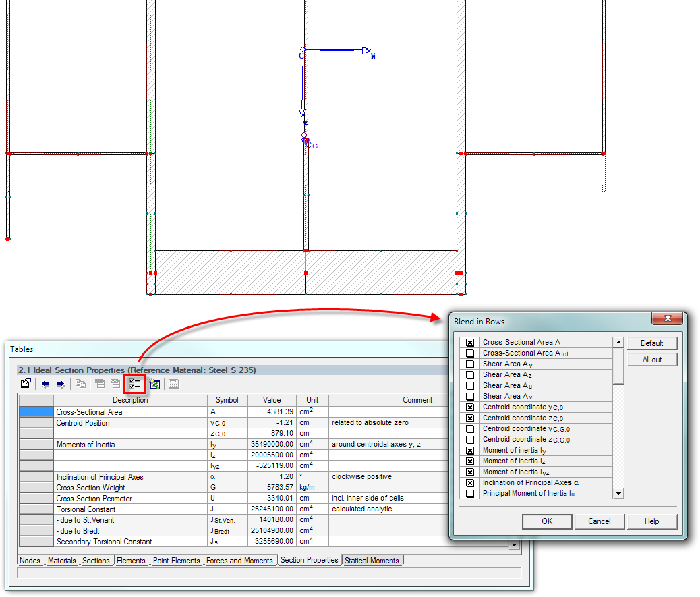
Task: Click the back navigation arrow in Tables toolbar
Action: pyautogui.click(x=45, y=384)
